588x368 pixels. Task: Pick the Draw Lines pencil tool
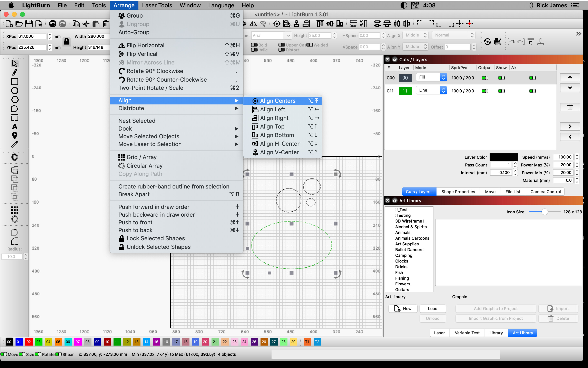(15, 73)
